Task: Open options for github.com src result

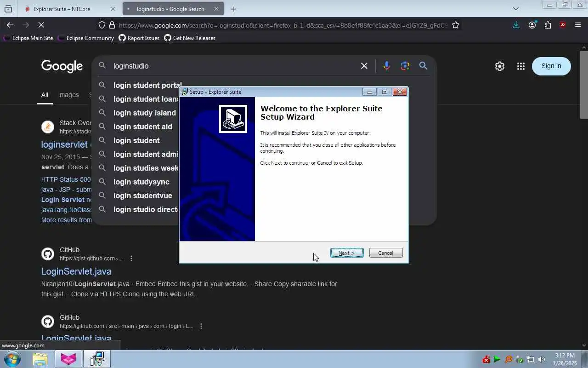Action: coord(201,326)
